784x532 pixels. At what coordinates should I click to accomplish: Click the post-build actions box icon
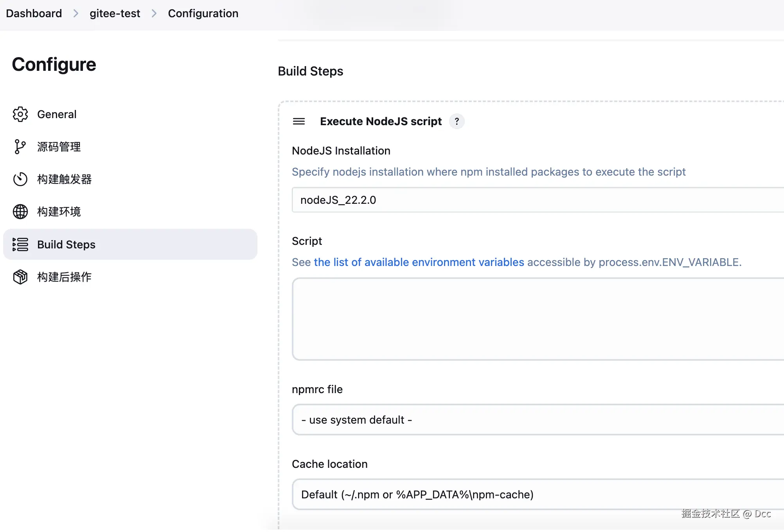20,277
